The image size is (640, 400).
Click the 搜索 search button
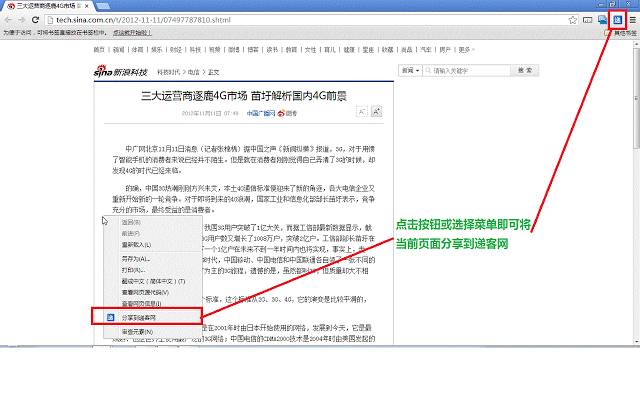pos(525,71)
